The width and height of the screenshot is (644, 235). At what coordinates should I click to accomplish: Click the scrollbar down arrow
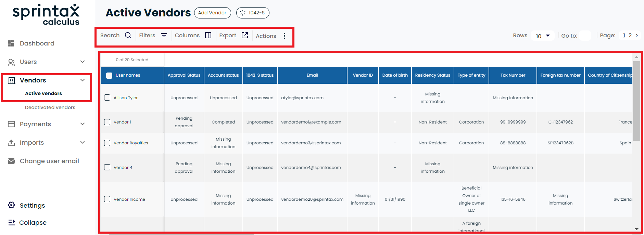point(636,229)
